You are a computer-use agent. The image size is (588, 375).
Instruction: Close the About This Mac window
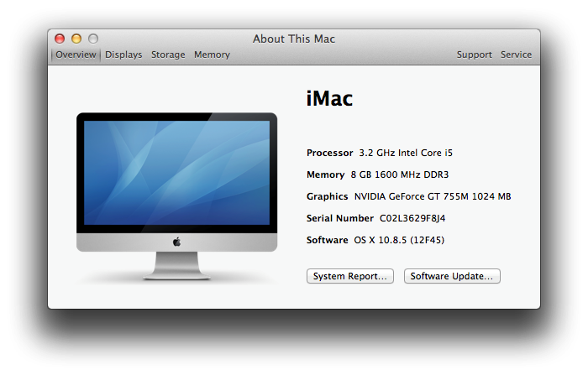60,39
